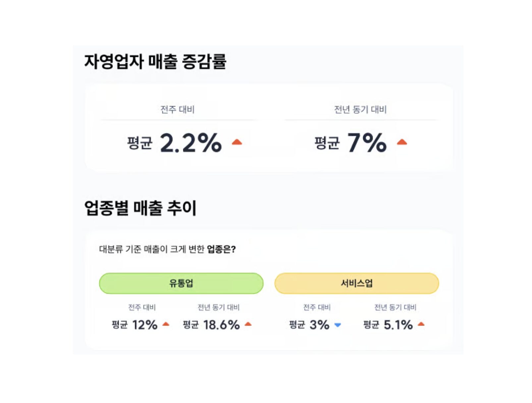Screen dimensions: 532x403
Task: Select the yellow 서비스업 category pill
Action: coord(357,283)
